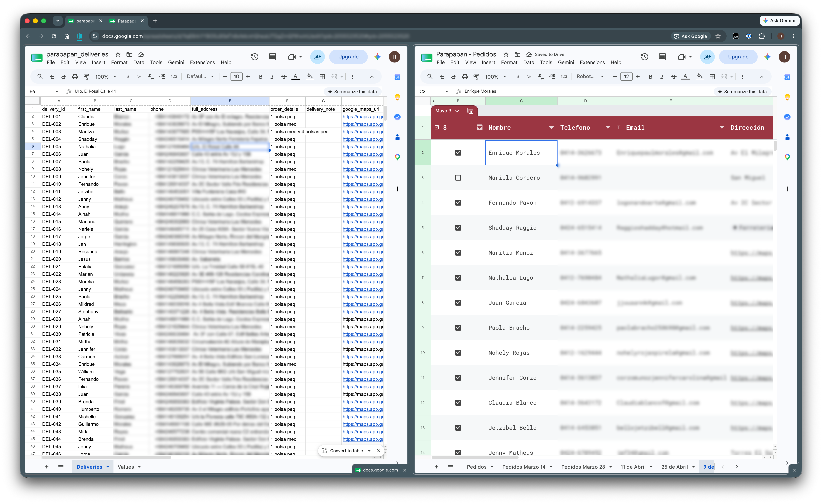Screen dimensions: 822x504
Task: Click version history icon in parapapan_deliveries window
Action: pyautogui.click(x=254, y=57)
